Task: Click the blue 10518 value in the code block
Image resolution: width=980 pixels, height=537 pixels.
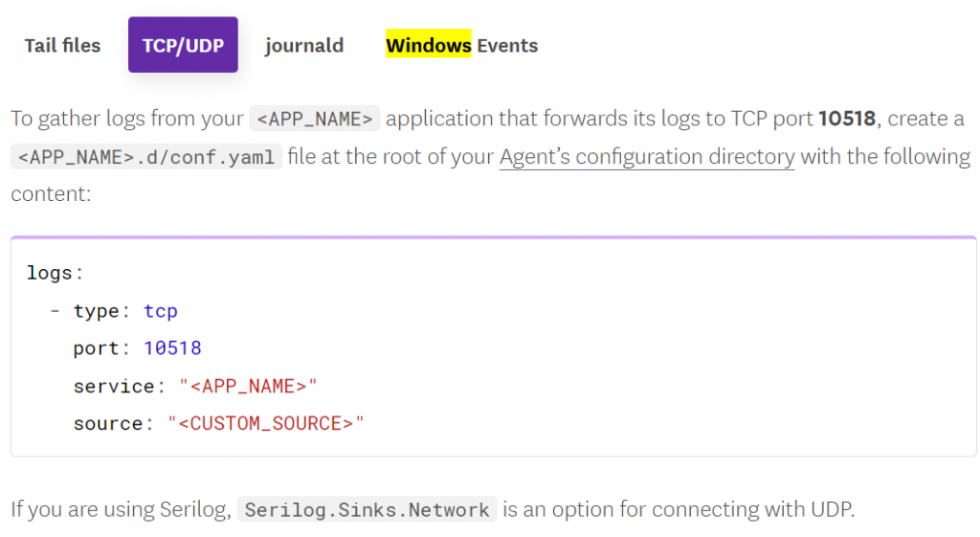Action: tap(172, 348)
